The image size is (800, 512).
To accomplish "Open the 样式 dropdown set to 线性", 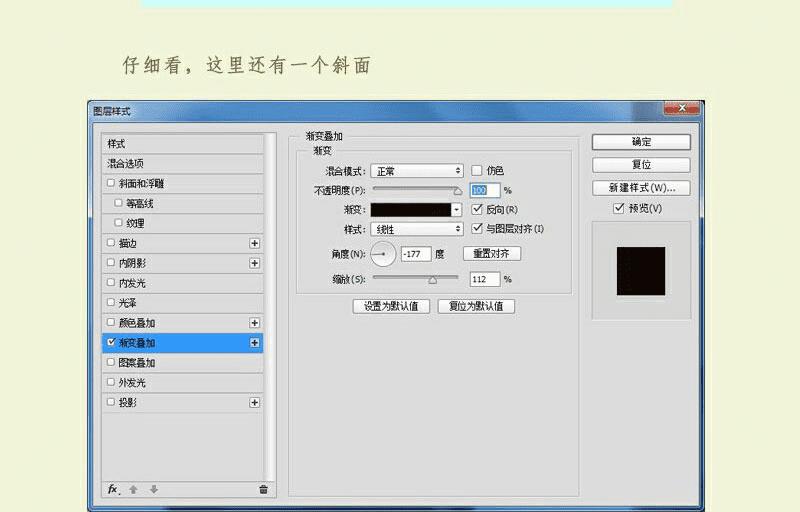I will tap(417, 229).
